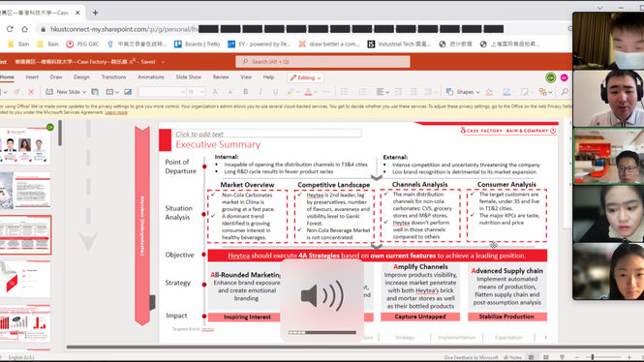This screenshot has height=362, width=644.
Task: Select the team photos slide thumbnail
Action: pos(25,145)
